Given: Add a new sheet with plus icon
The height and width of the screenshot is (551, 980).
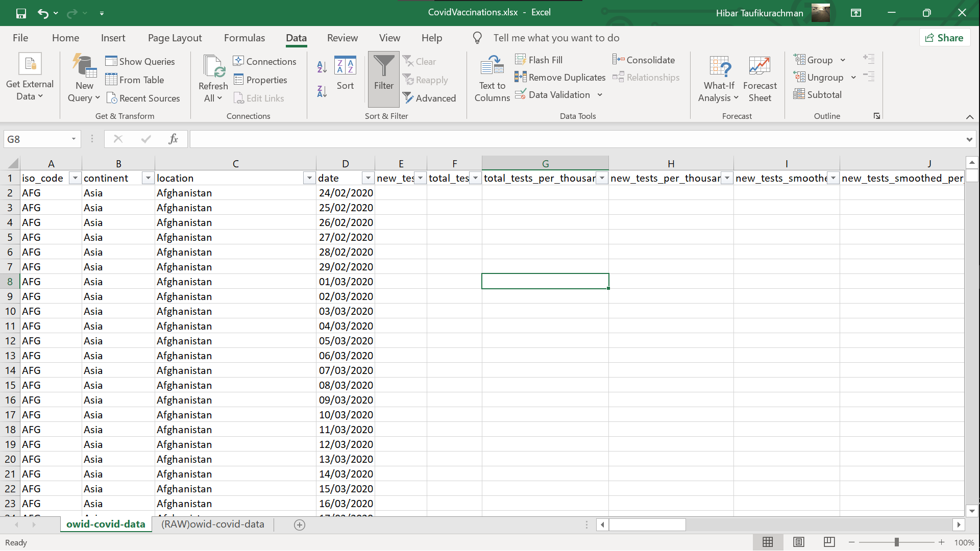Looking at the screenshot, I should (x=300, y=524).
